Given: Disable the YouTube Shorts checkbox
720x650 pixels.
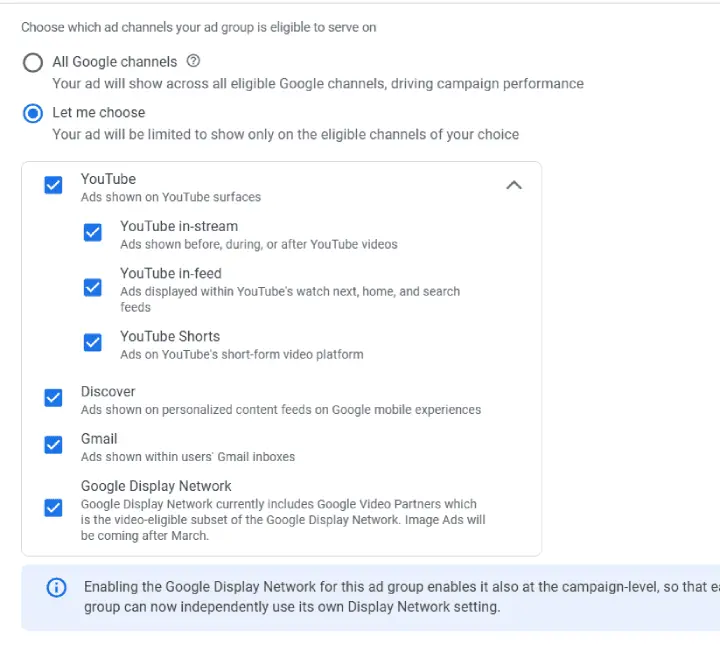Looking at the screenshot, I should pos(93,342).
